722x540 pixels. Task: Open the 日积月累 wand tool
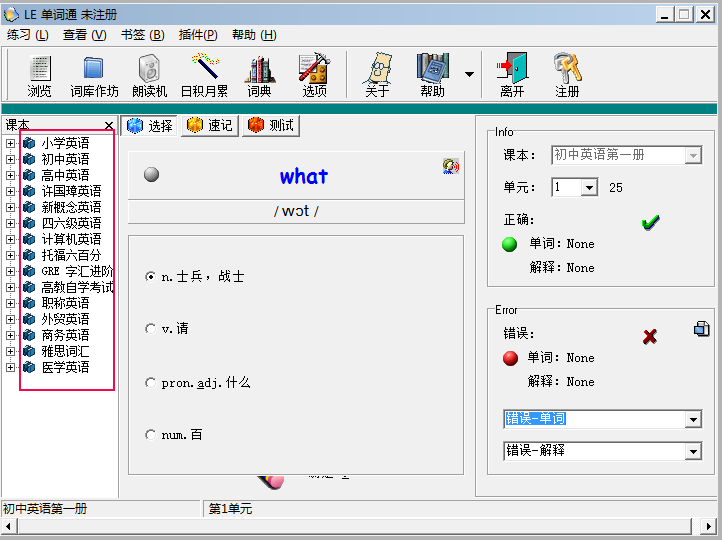click(204, 75)
